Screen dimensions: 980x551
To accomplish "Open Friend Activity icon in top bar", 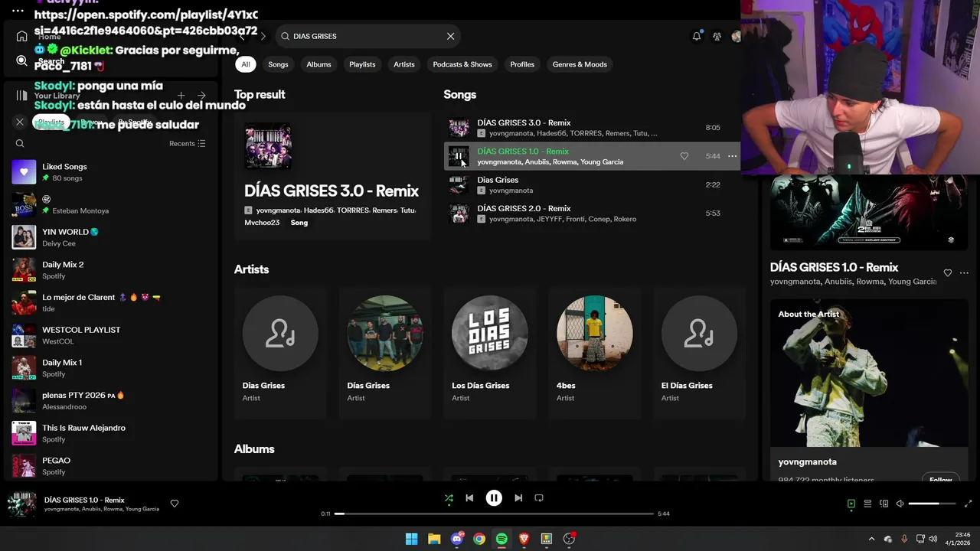I will coord(717,36).
